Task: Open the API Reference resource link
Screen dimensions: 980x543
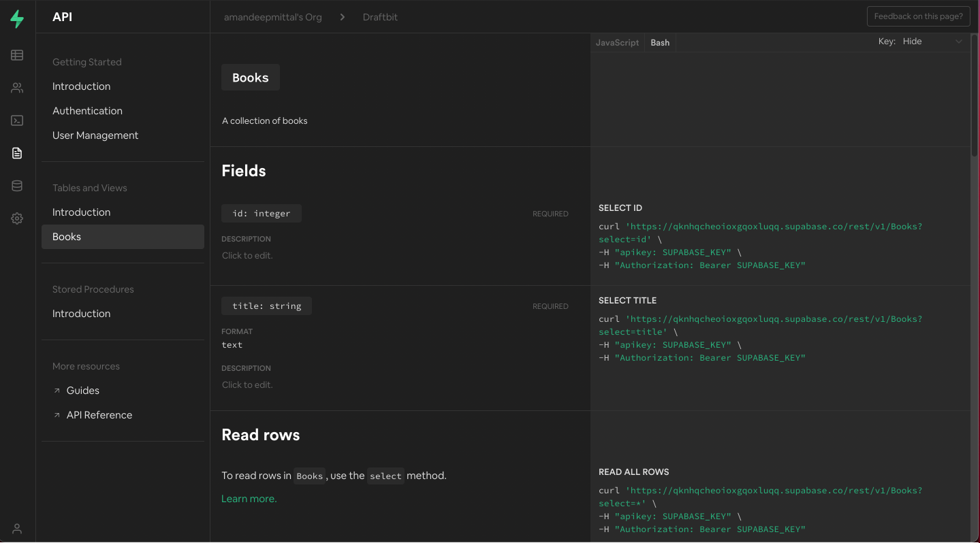Action: pos(99,415)
